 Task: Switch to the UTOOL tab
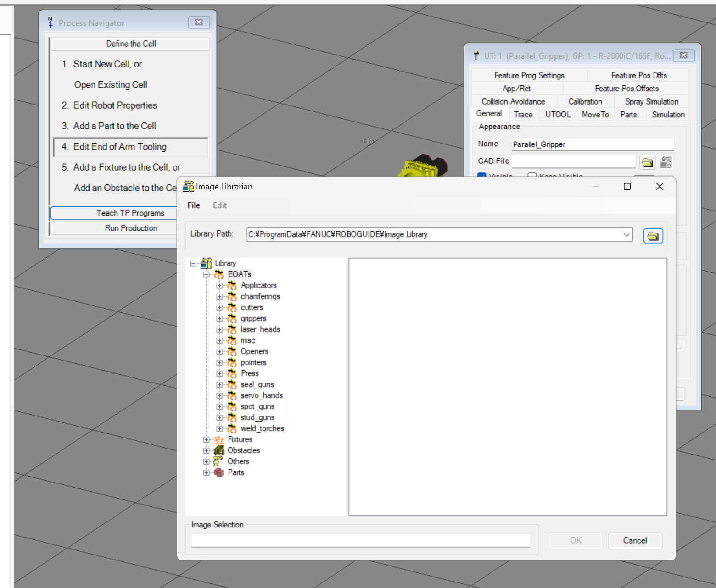(558, 115)
